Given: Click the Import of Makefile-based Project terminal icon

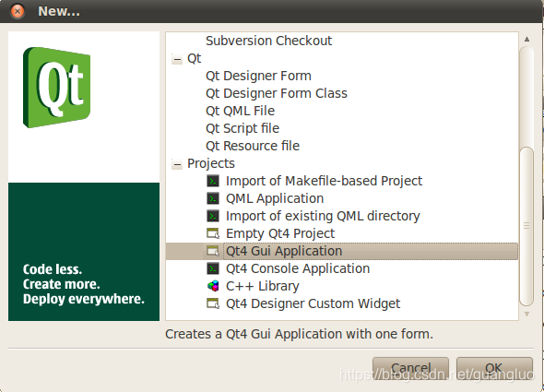Looking at the screenshot, I should tap(213, 181).
